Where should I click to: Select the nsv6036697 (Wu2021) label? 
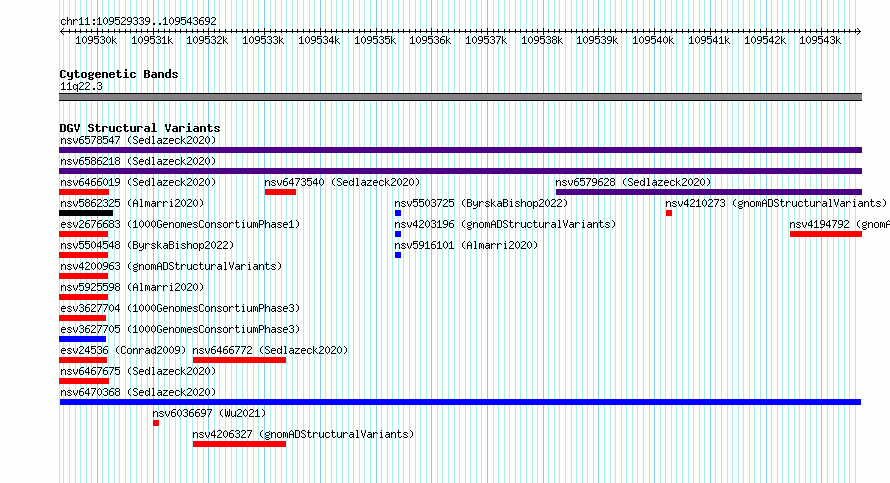pos(209,413)
